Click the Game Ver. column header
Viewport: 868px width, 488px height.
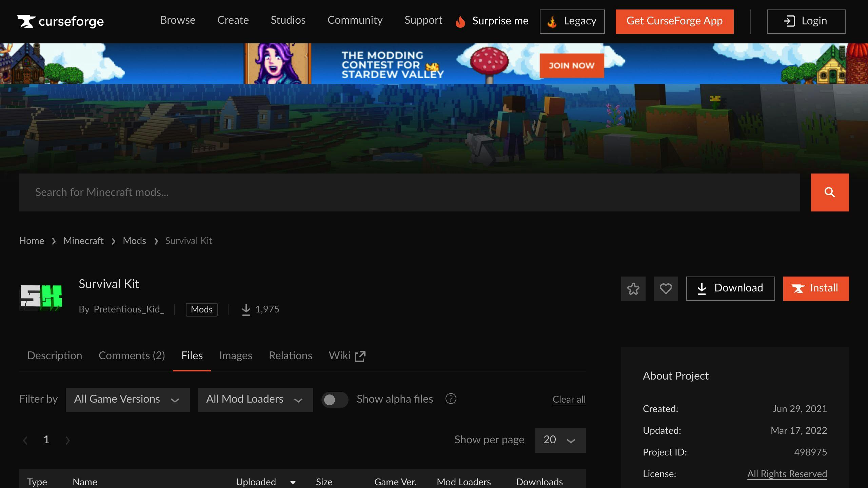pyautogui.click(x=395, y=482)
